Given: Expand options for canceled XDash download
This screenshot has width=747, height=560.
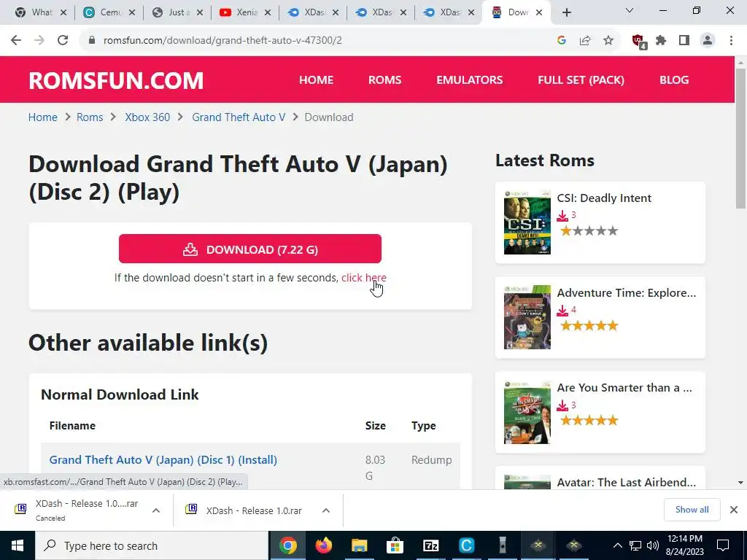Looking at the screenshot, I should [156, 510].
